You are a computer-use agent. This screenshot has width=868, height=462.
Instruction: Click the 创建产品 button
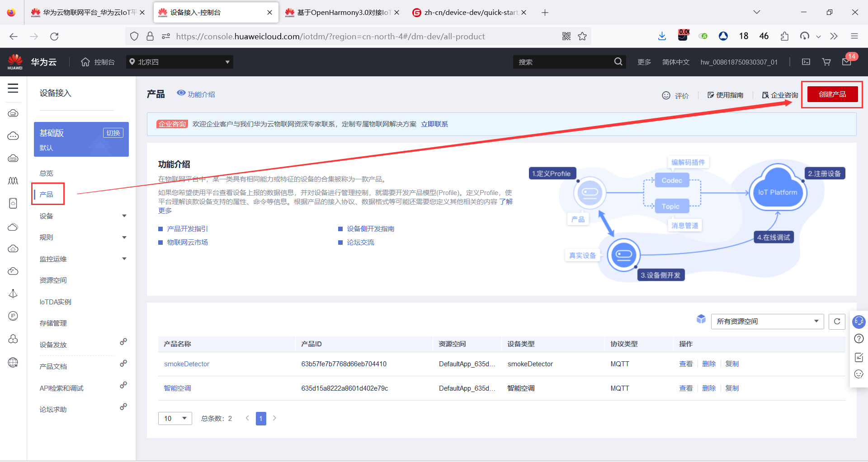[832, 94]
